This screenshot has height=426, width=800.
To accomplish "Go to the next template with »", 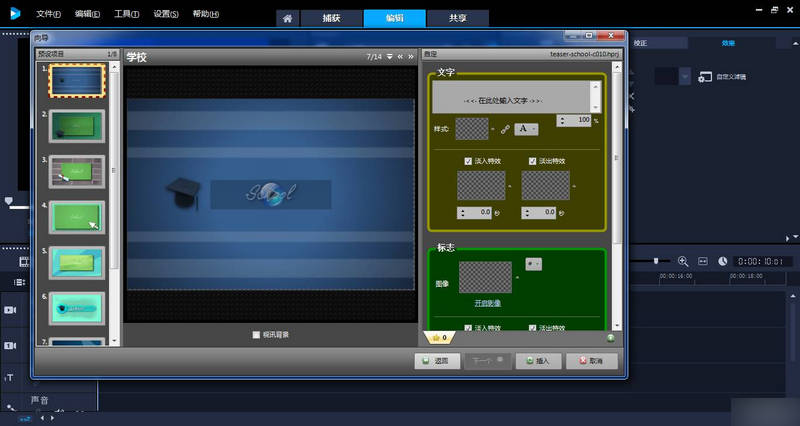I will click(x=411, y=57).
